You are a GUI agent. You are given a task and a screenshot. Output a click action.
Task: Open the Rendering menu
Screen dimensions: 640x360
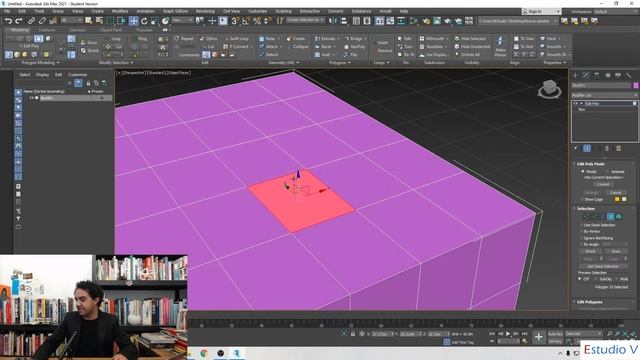205,11
